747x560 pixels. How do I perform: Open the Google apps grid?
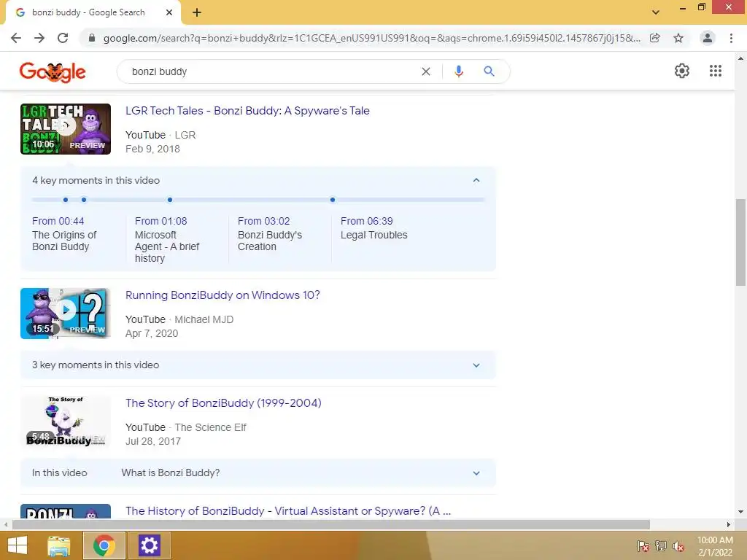(716, 71)
